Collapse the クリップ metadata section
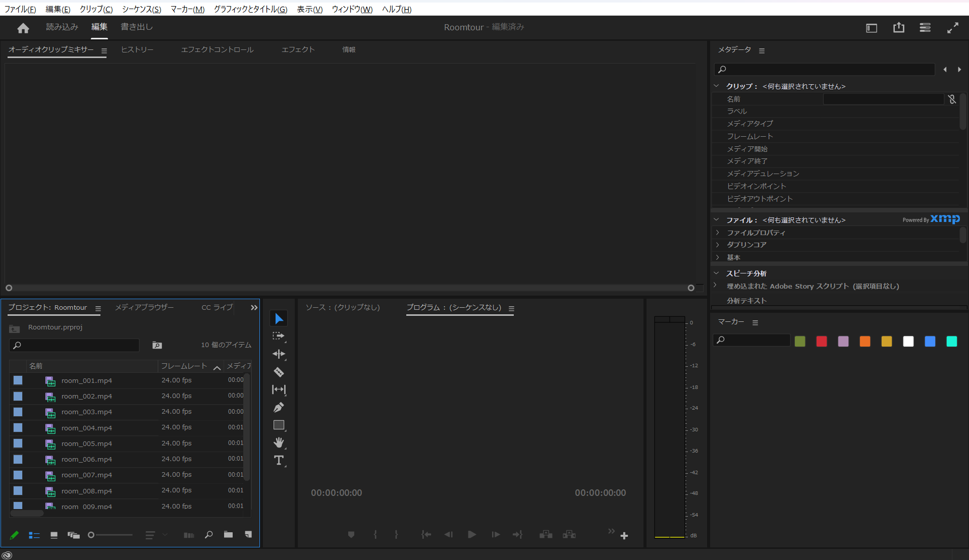969x560 pixels. tap(716, 86)
